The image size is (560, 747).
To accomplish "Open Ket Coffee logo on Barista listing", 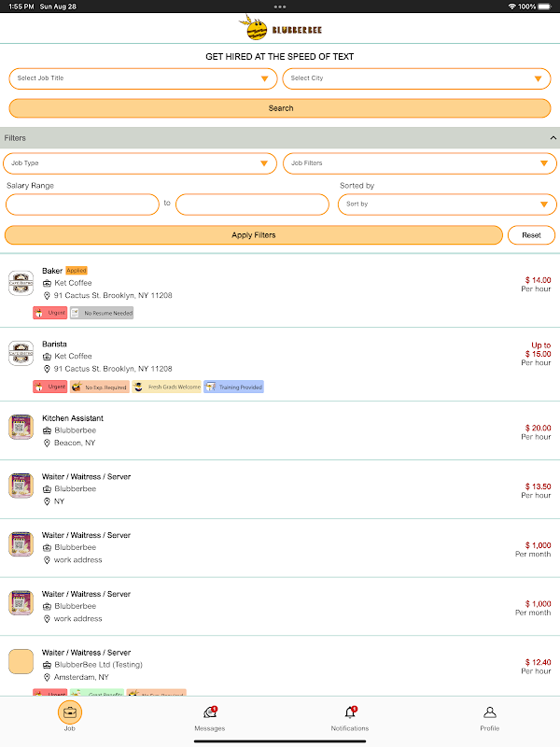I will coord(21,354).
